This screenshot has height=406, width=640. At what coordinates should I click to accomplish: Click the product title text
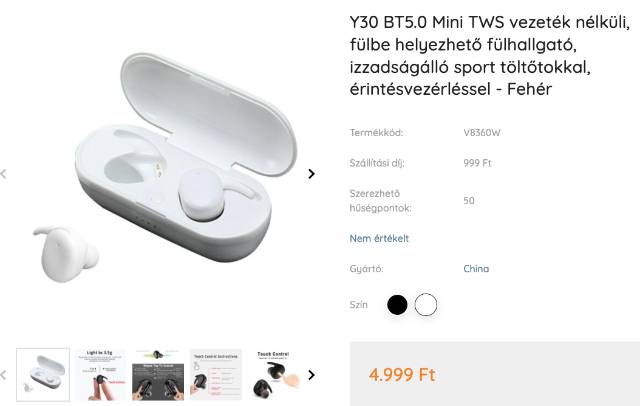pos(489,55)
